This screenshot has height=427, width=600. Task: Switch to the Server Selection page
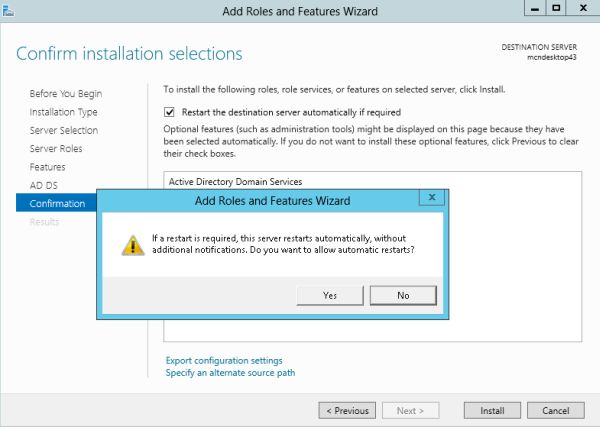click(64, 130)
